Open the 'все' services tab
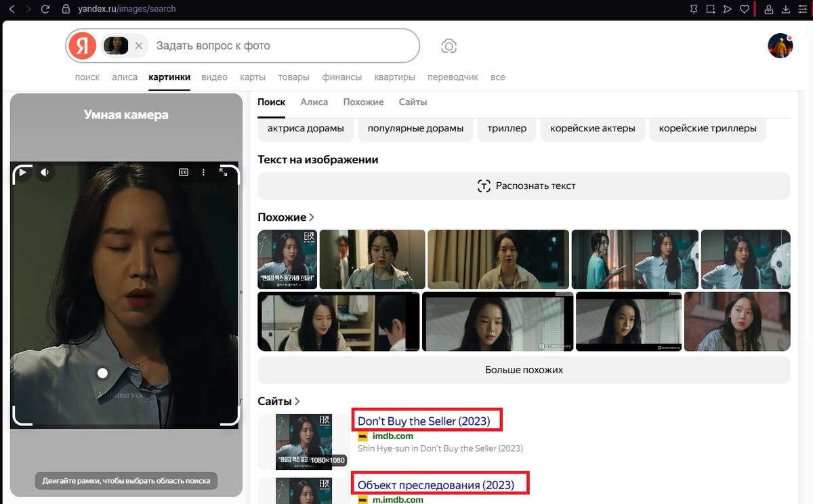The image size is (813, 504). tap(498, 77)
